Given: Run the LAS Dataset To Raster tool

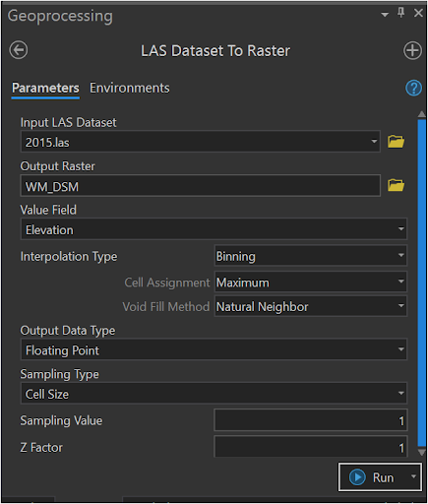Looking at the screenshot, I should [372, 477].
